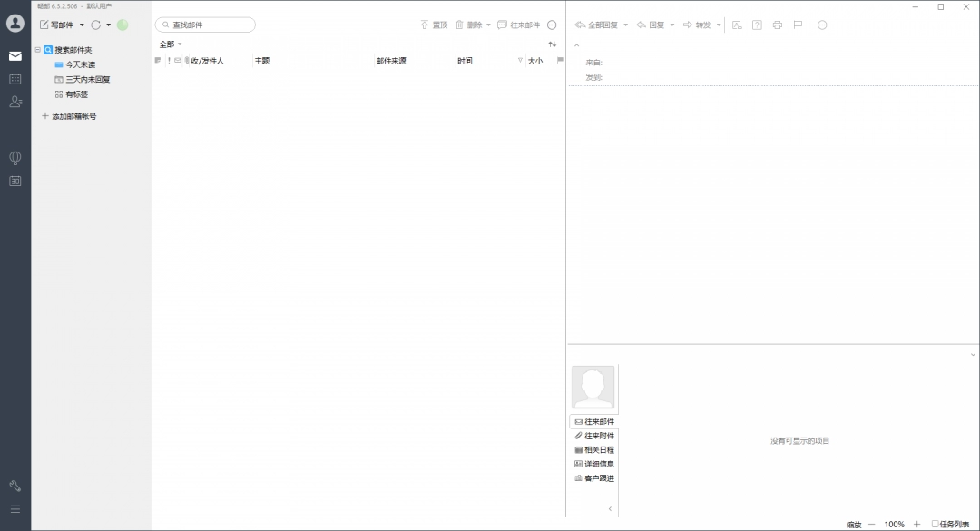
Task: Click the read status envelope column header
Action: pos(178,61)
